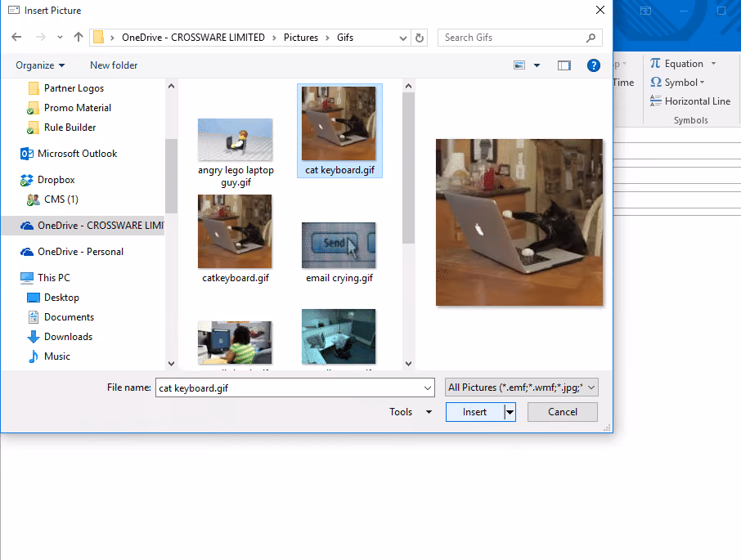The width and height of the screenshot is (741, 560).
Task: Toggle the preview pane
Action: tap(564, 65)
